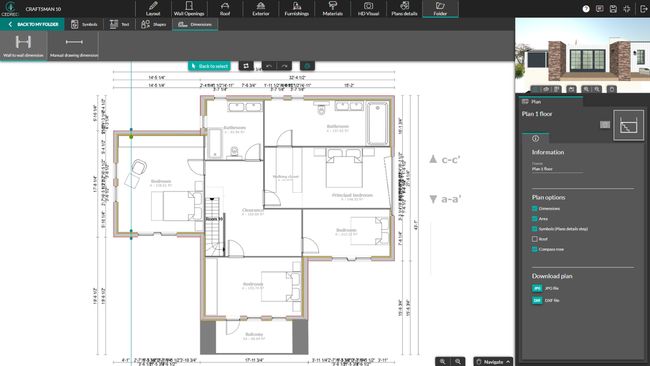Image resolution: width=650 pixels, height=366 pixels.
Task: Open the Furnishings step
Action: [296, 9]
